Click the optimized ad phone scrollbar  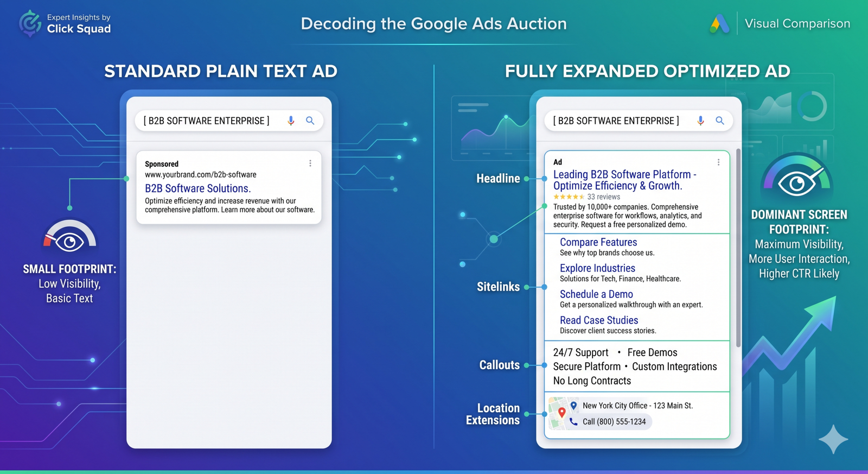click(x=738, y=248)
